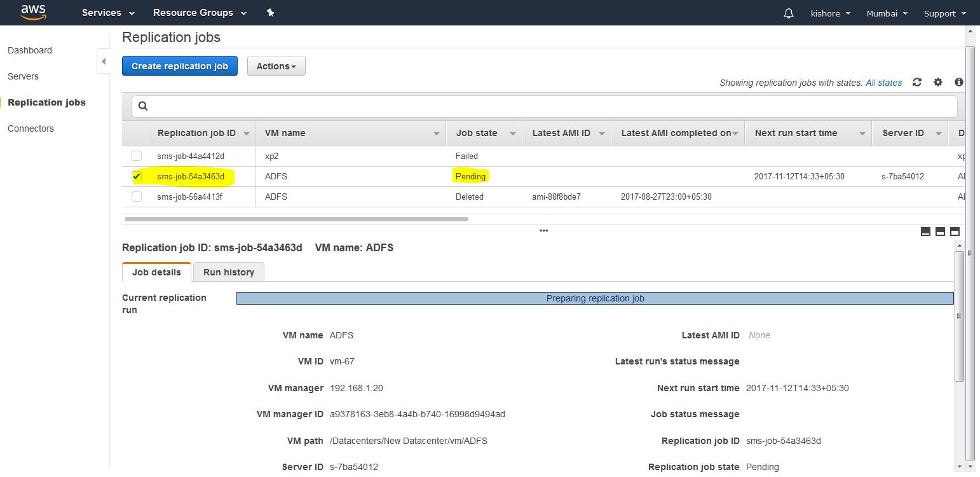Expand the Services menu

[x=108, y=13]
